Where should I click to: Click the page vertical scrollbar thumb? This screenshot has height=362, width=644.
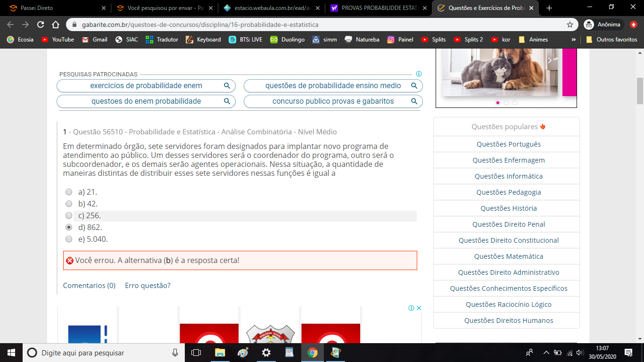(x=640, y=90)
